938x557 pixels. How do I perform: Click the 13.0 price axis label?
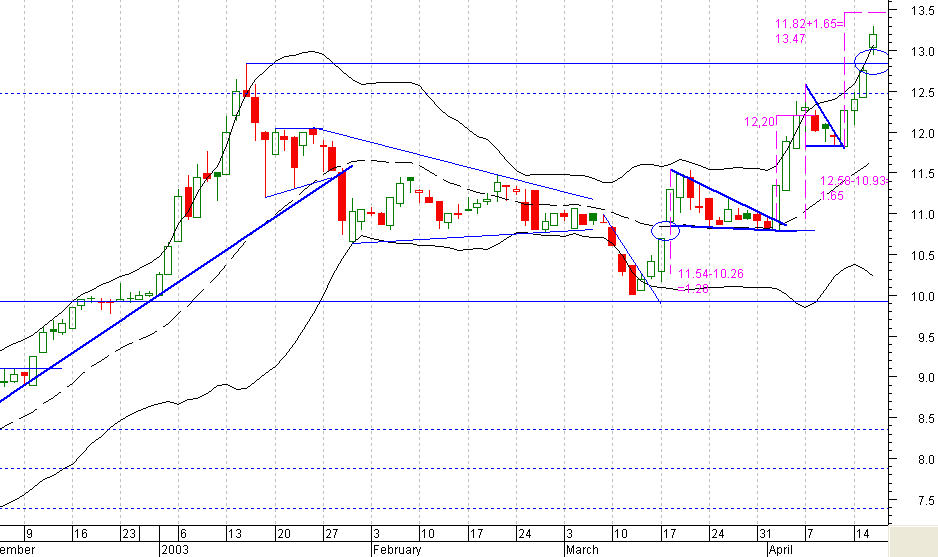click(922, 51)
